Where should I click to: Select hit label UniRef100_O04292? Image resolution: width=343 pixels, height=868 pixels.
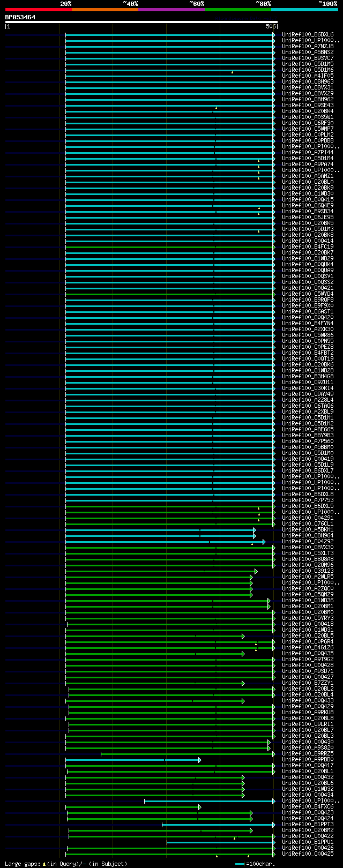(x=308, y=542)
